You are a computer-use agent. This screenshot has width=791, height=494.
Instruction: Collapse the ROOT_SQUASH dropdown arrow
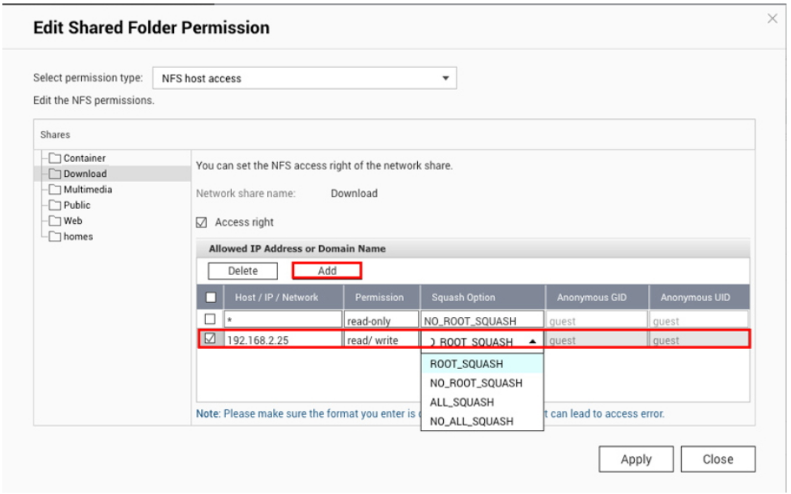click(532, 342)
